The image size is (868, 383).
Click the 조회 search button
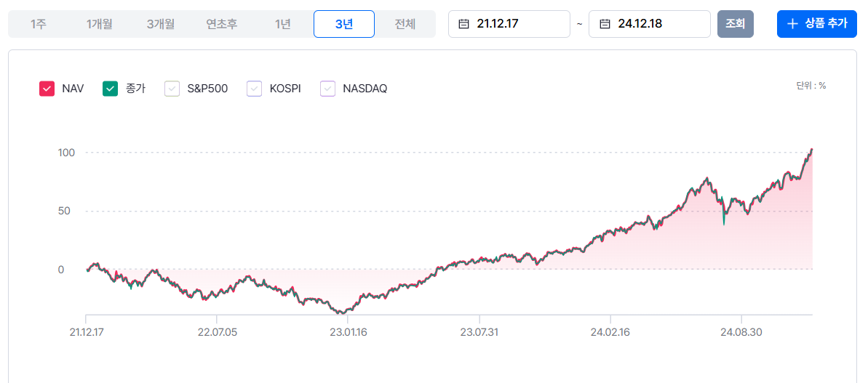(735, 24)
